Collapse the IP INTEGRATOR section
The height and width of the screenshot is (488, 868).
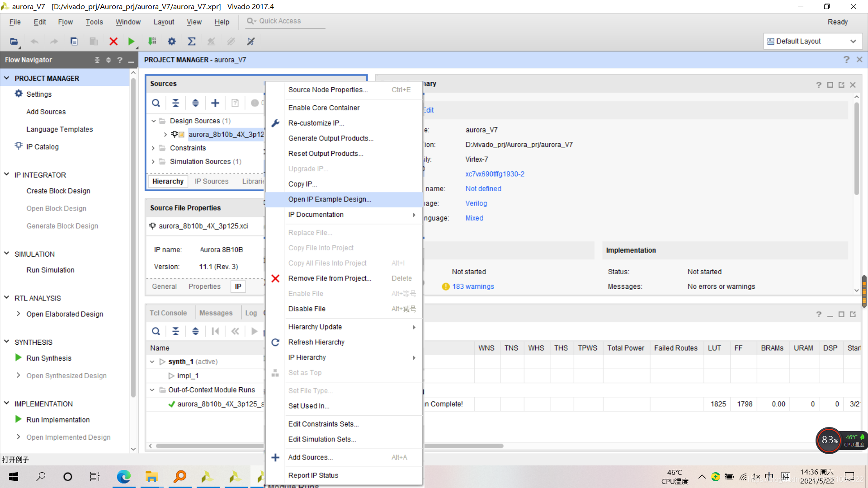click(x=7, y=174)
